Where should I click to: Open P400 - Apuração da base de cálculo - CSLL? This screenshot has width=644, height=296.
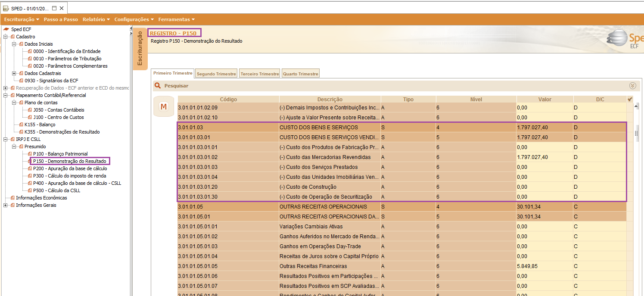point(77,183)
